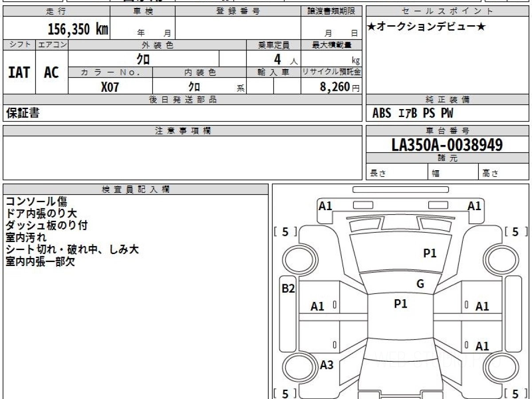The image size is (532, 399).
Task: Select the 外装色 header
Action: coord(157,45)
